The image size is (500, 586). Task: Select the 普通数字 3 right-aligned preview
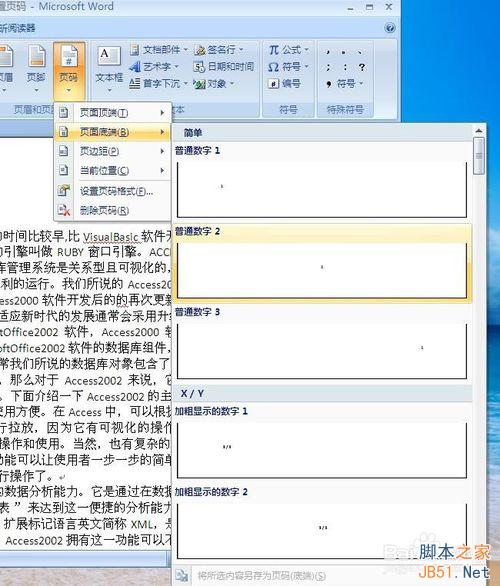pyautogui.click(x=322, y=351)
